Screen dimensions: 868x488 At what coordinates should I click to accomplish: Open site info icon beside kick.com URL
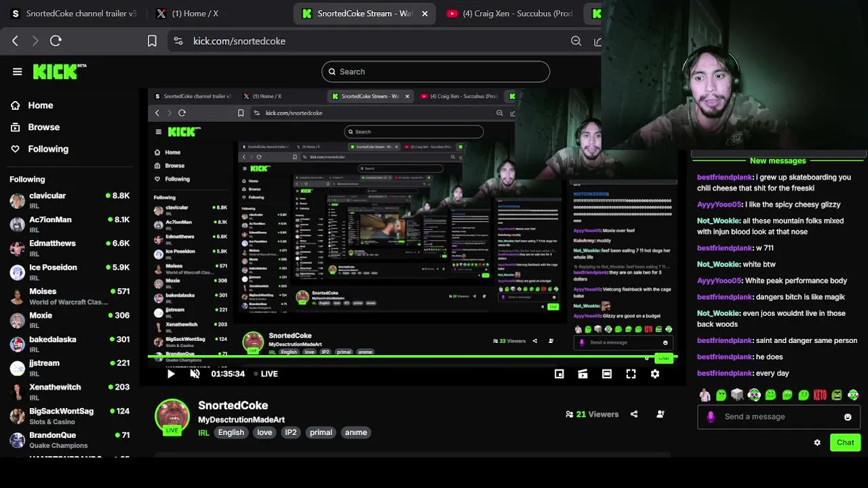(x=178, y=41)
